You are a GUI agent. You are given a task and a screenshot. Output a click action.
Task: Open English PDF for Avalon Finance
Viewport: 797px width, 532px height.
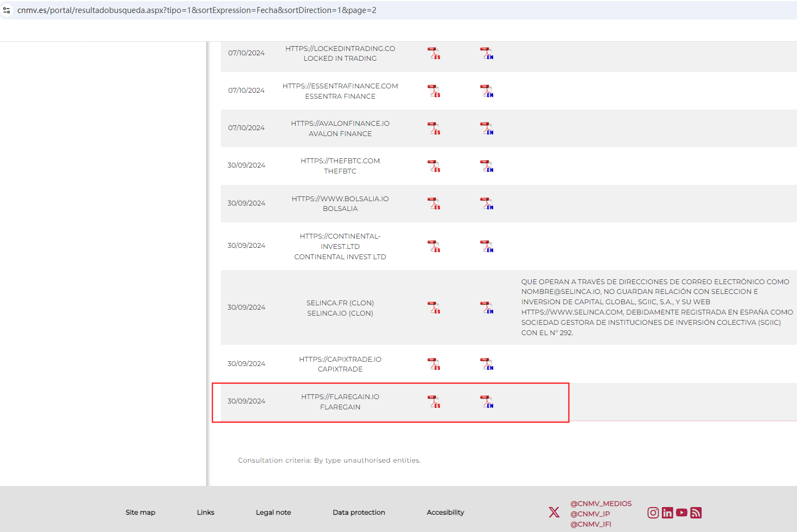487,129
